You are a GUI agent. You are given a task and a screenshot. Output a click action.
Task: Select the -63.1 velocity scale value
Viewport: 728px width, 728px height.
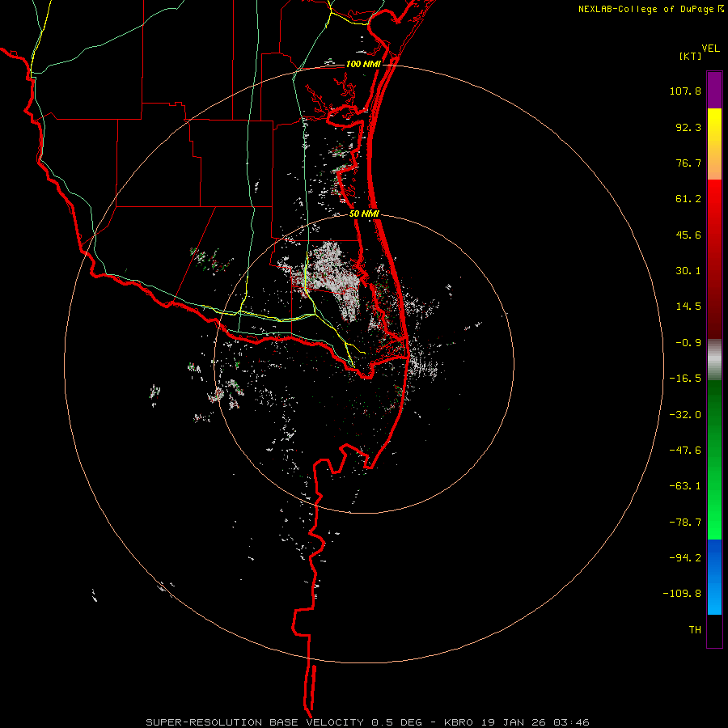click(x=685, y=486)
